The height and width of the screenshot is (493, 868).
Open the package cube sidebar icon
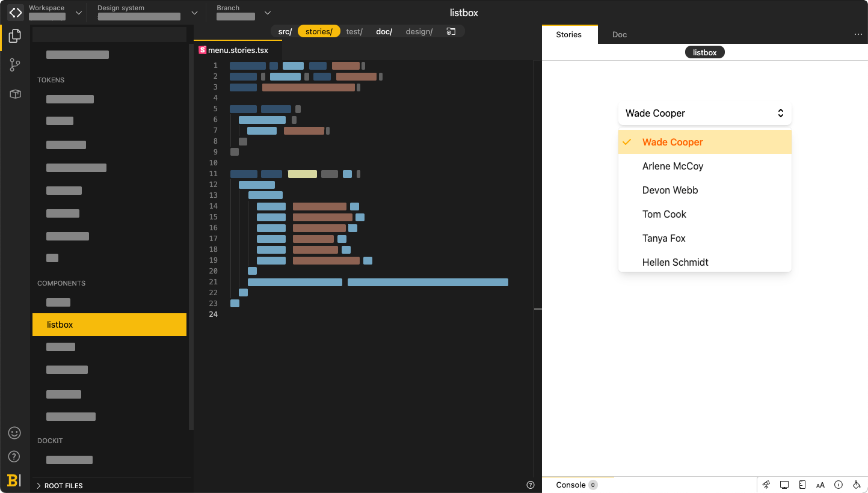click(x=16, y=94)
